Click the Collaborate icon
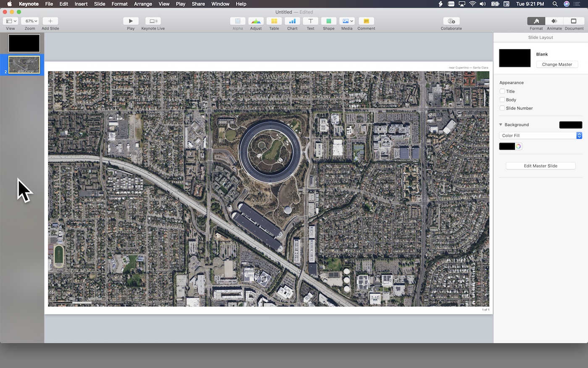Viewport: 588px width, 368px height. [x=451, y=21]
